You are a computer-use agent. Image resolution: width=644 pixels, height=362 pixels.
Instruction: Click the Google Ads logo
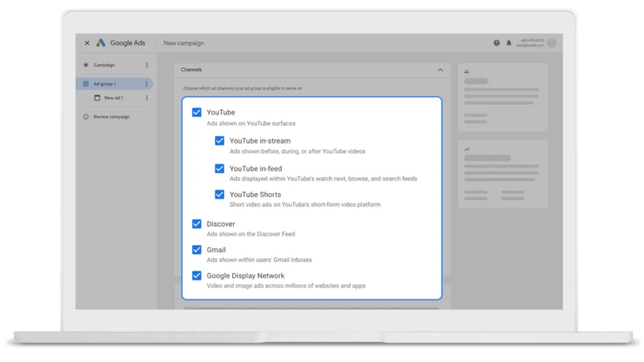point(101,43)
